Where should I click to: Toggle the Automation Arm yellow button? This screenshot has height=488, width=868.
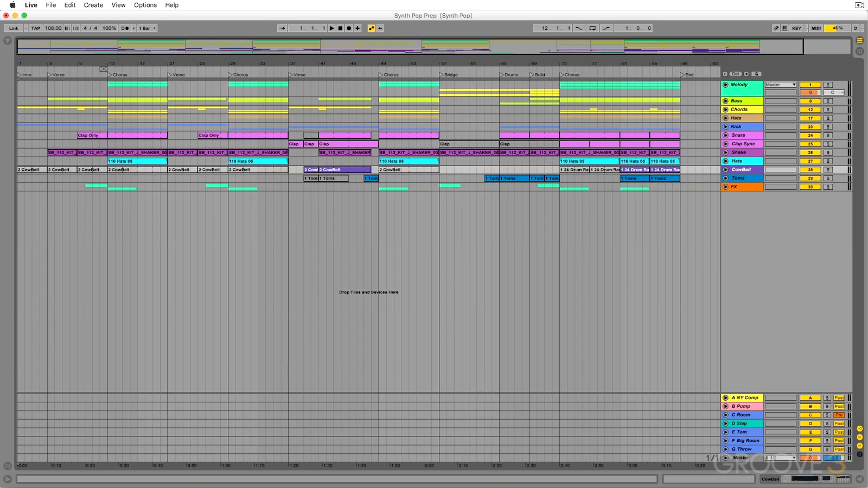coord(372,28)
